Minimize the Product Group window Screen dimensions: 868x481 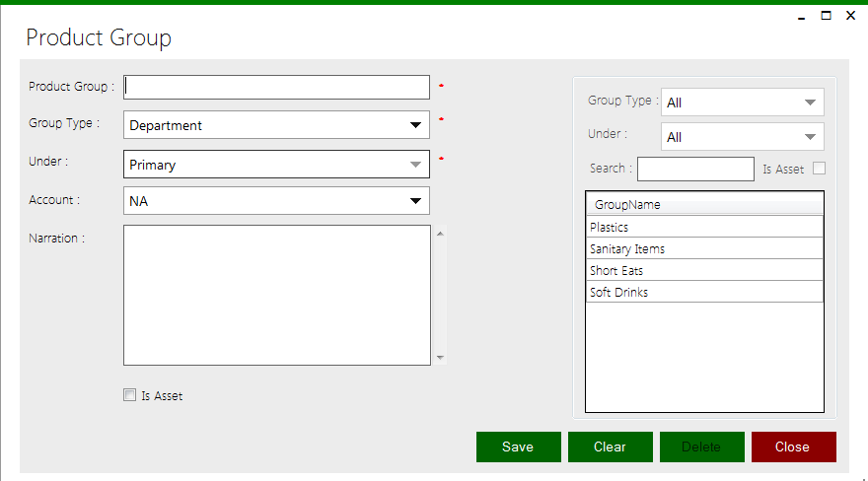click(802, 16)
